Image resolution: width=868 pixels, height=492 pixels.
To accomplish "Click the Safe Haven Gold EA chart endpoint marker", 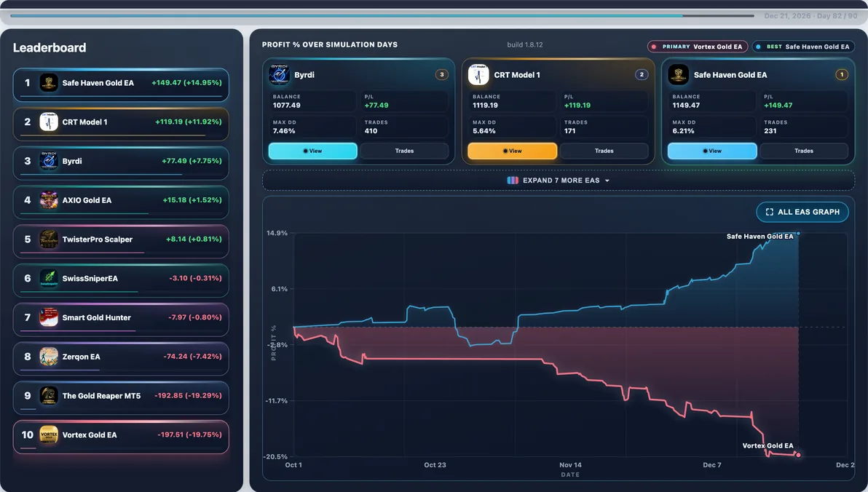I will [797, 234].
